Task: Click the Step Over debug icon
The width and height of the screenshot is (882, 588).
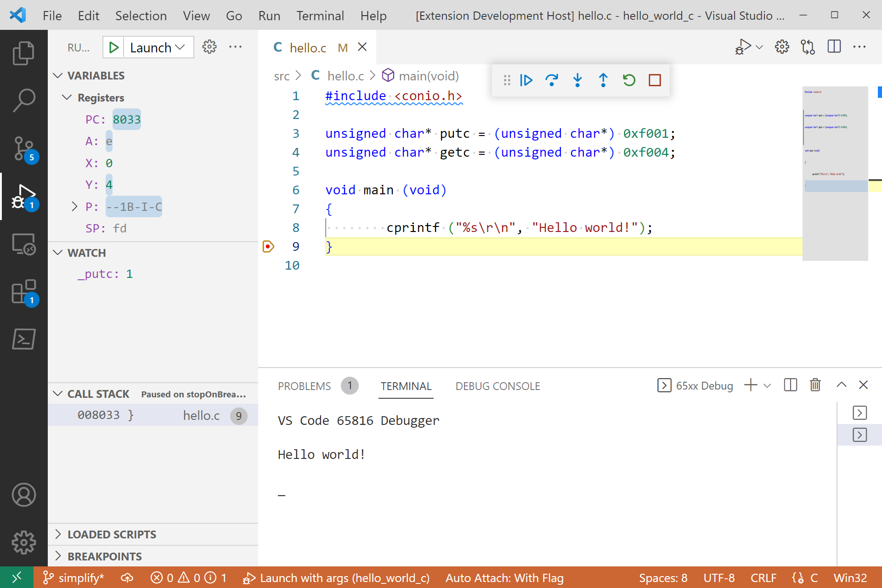Action: coord(552,80)
